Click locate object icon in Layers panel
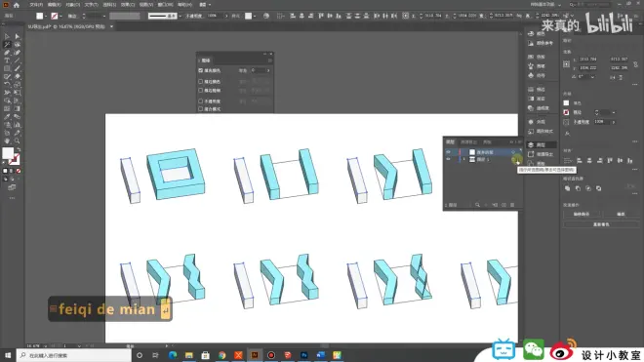Screen dimensions: 644x362 click(477, 205)
